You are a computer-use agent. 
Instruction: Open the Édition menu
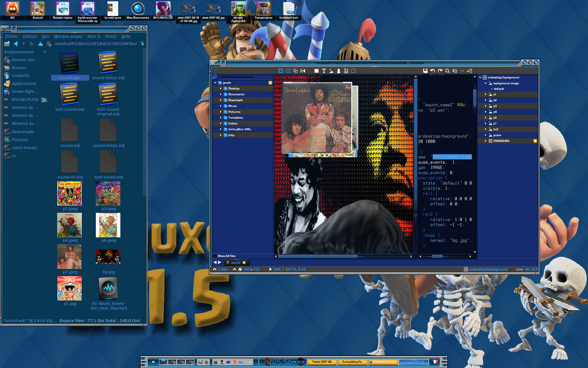(30, 36)
